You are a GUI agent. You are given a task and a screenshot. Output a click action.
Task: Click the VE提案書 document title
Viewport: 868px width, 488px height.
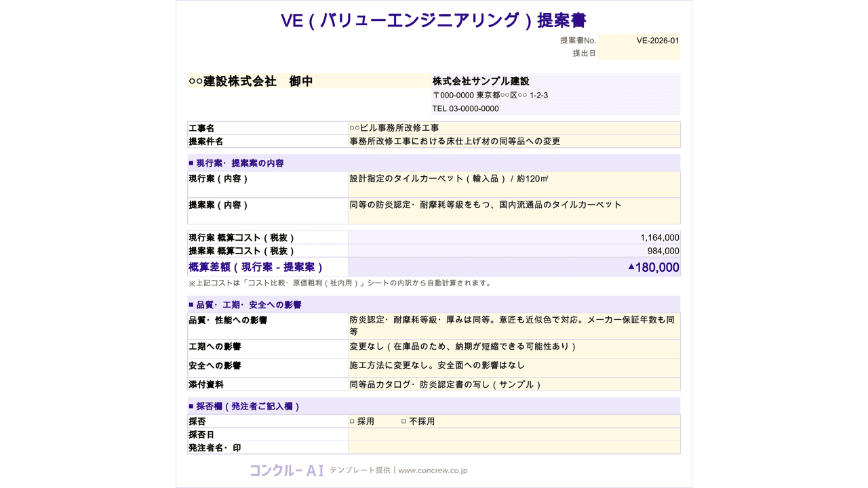tap(434, 20)
